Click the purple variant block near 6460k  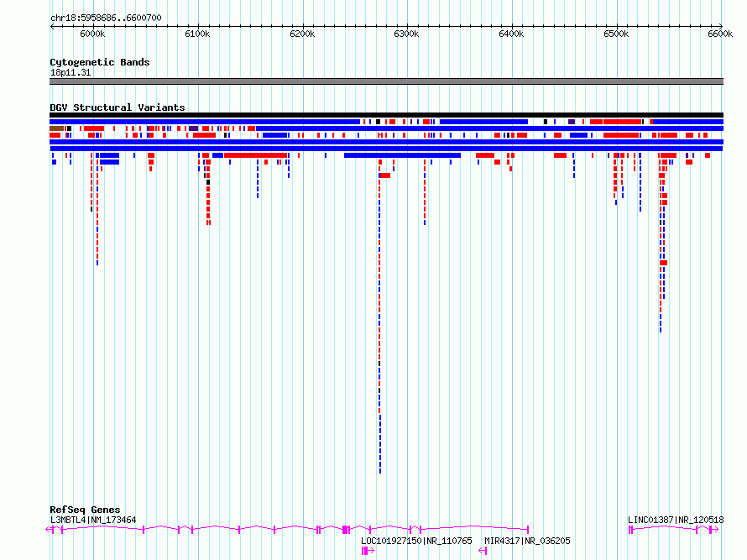(572, 122)
